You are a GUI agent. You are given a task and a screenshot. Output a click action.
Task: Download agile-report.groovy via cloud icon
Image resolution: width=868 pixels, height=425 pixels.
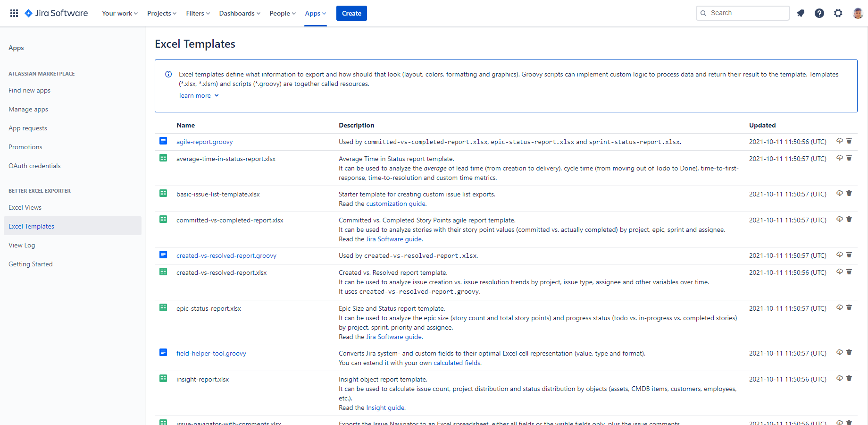[x=840, y=141]
